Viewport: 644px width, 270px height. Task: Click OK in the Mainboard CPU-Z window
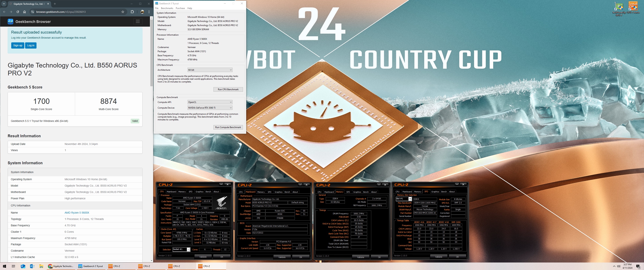(301, 257)
